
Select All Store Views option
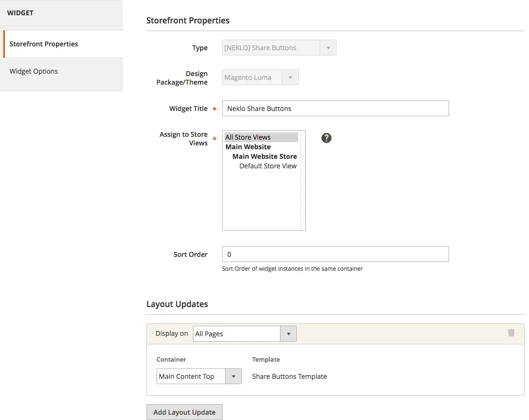click(261, 137)
